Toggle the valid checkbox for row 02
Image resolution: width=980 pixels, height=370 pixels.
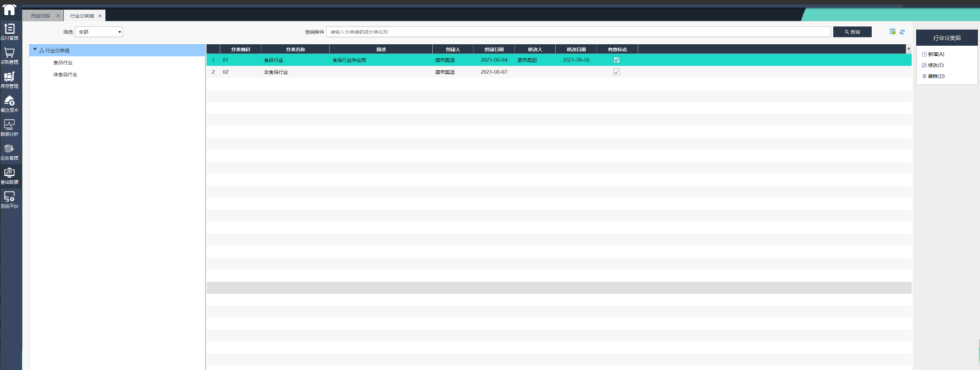pyautogui.click(x=616, y=72)
